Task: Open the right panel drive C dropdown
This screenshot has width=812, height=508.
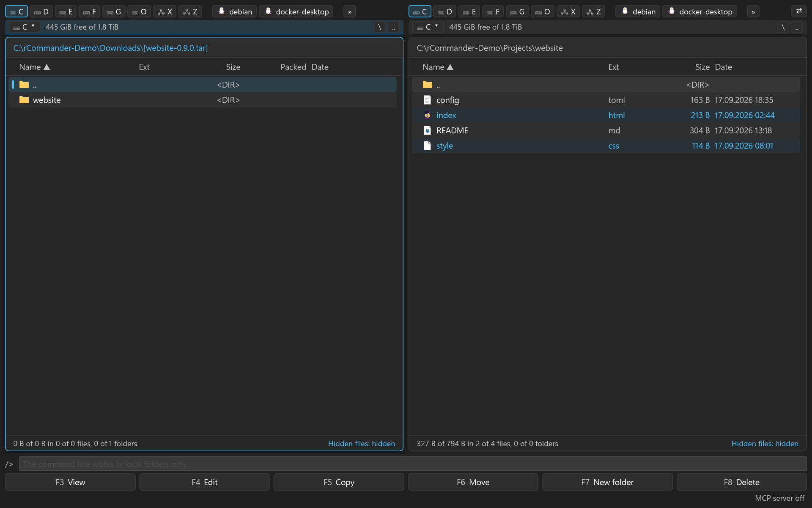Action: pos(428,27)
